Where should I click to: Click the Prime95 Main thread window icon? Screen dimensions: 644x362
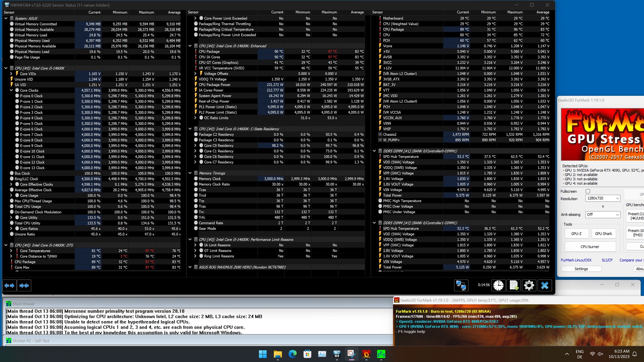click(x=9, y=304)
